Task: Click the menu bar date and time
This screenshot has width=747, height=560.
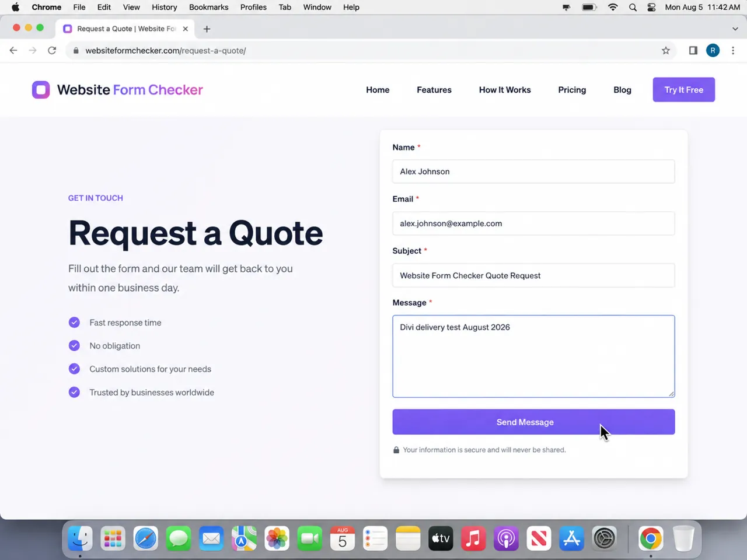Action: tap(703, 8)
